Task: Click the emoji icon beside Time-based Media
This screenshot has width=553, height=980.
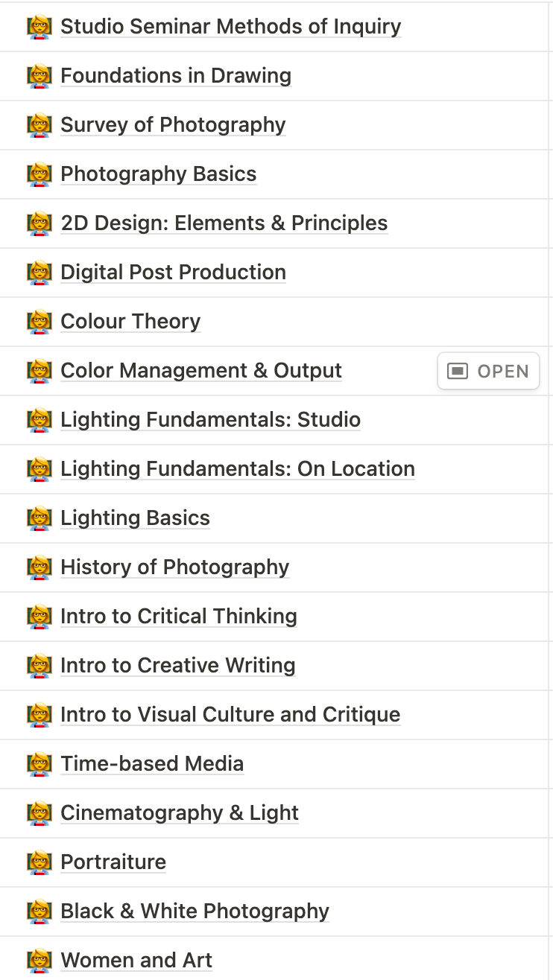Action: click(39, 764)
